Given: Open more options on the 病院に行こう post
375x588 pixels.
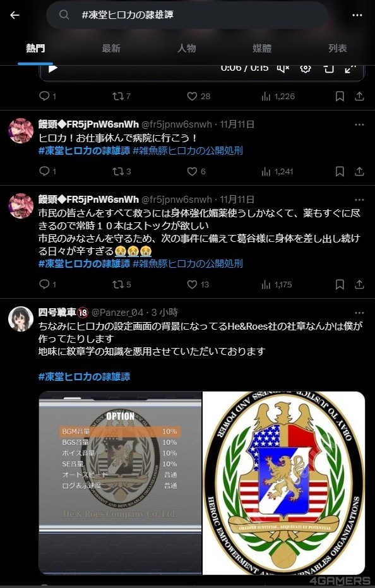Looking at the screenshot, I should [x=359, y=124].
